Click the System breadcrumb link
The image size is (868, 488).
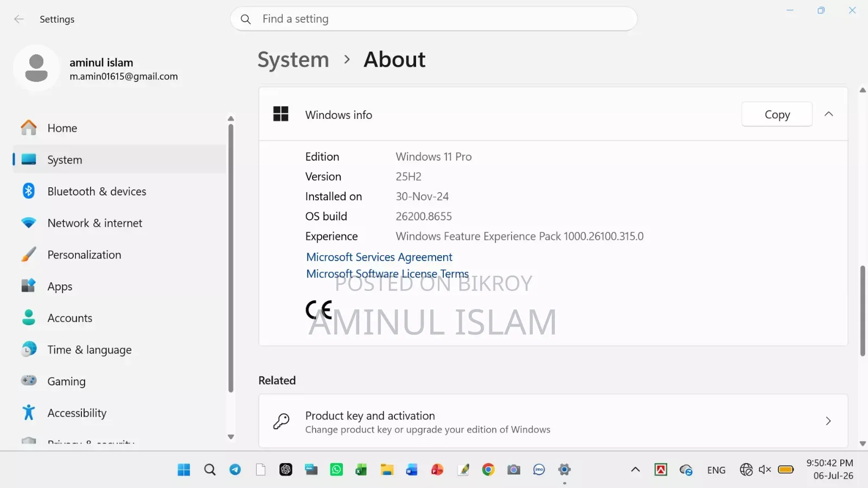click(293, 60)
